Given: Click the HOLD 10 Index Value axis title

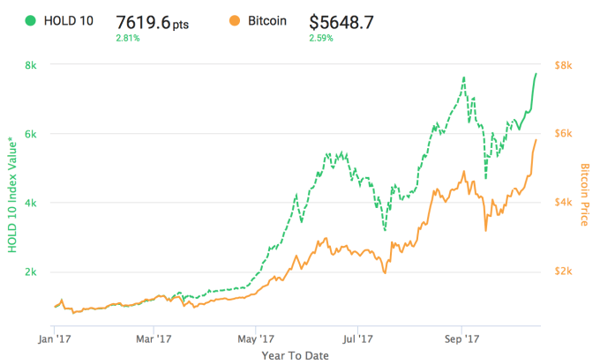Looking at the screenshot, I should (x=14, y=195).
